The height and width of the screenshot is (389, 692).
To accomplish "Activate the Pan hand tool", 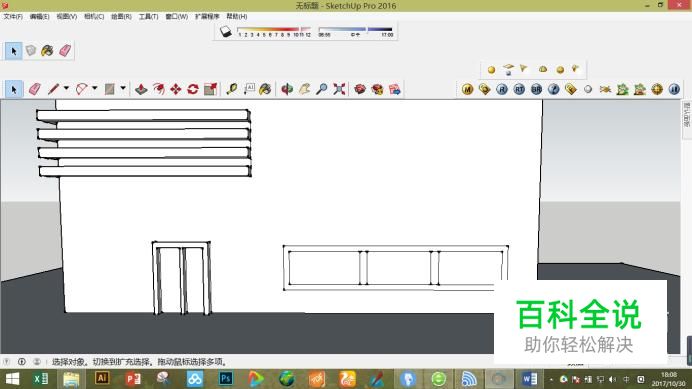I will click(305, 89).
